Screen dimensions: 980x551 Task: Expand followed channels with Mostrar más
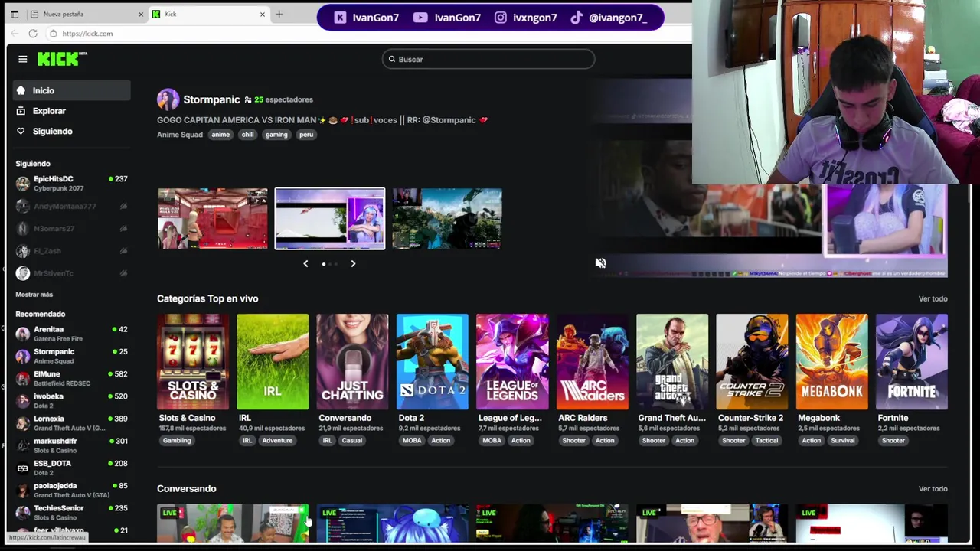(x=34, y=295)
